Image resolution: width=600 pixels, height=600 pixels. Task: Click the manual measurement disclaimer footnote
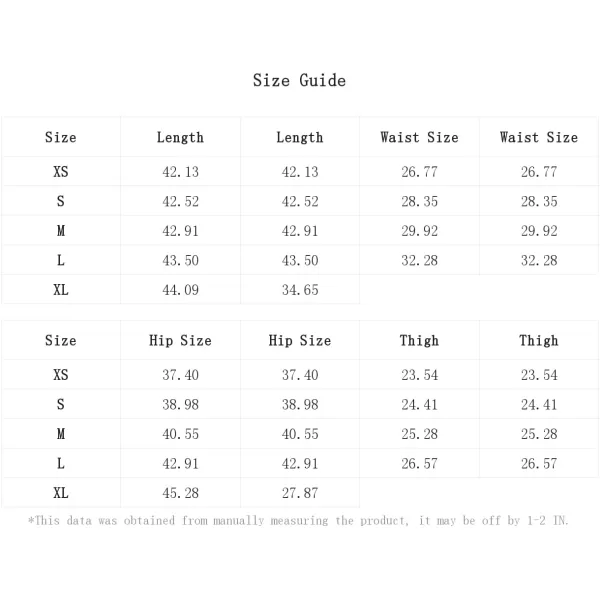(298, 520)
